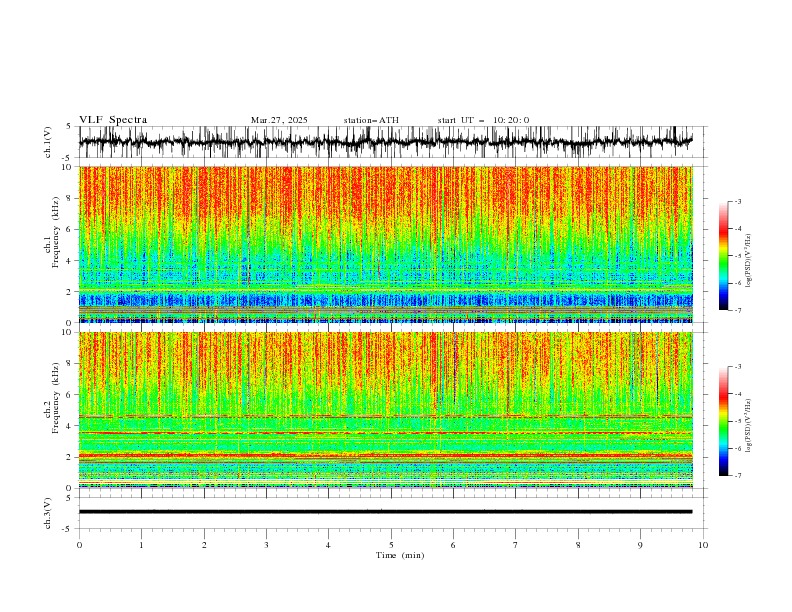Click time axis tick label "7"
This screenshot has width=792, height=612.
[x=516, y=545]
